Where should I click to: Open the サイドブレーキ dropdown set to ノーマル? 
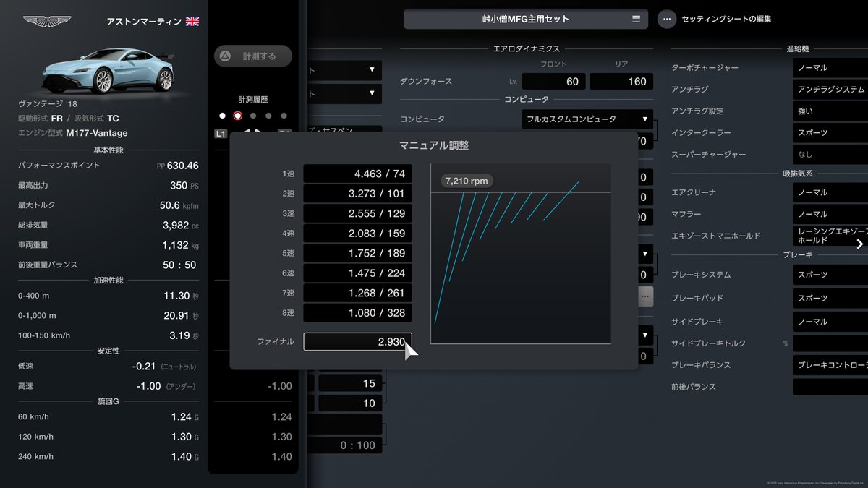(x=830, y=321)
